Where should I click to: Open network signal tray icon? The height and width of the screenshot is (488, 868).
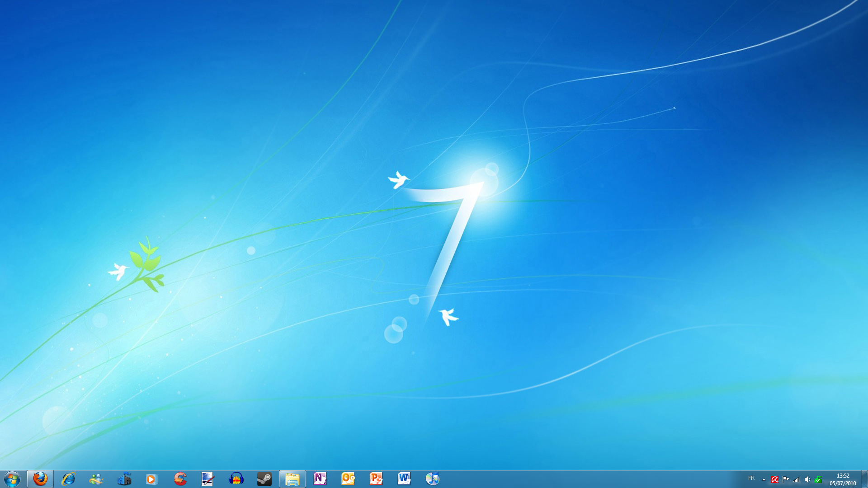pos(797,479)
